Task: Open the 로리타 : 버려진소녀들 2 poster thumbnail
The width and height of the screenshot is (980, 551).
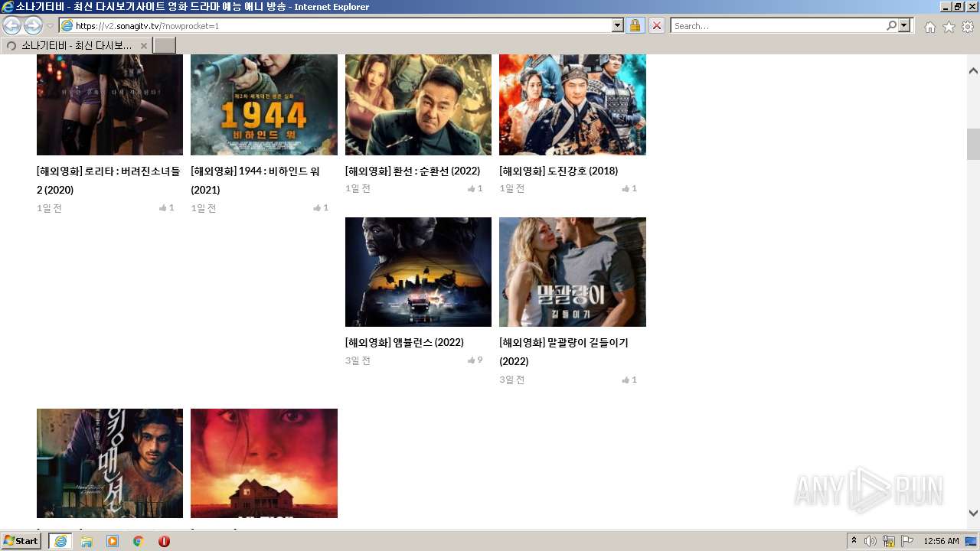Action: pos(109,105)
